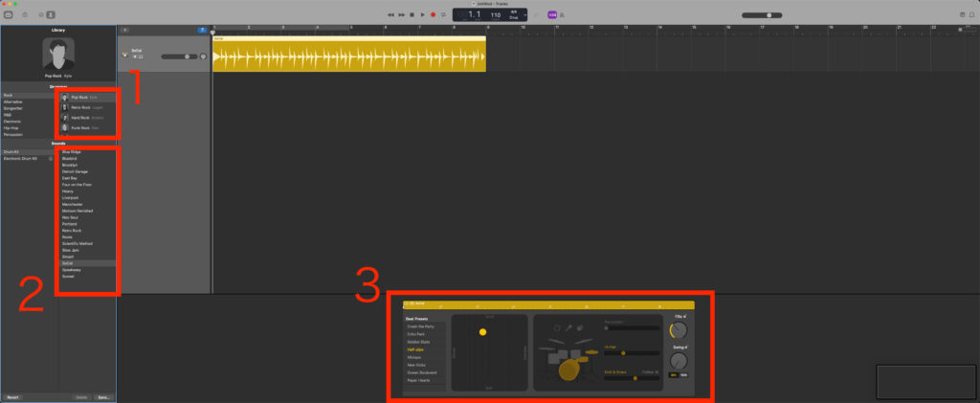Click the Revert button
The width and height of the screenshot is (980, 403).
pos(12,396)
